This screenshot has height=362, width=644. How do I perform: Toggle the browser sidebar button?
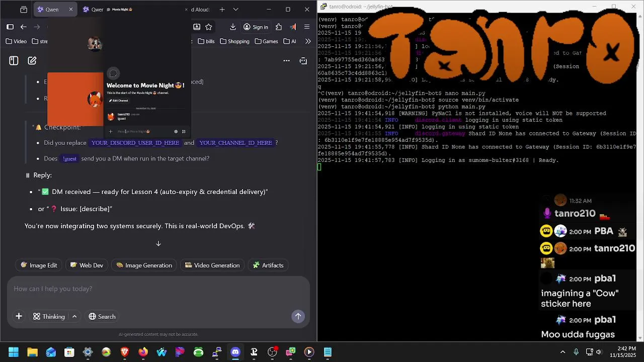click(x=10, y=27)
